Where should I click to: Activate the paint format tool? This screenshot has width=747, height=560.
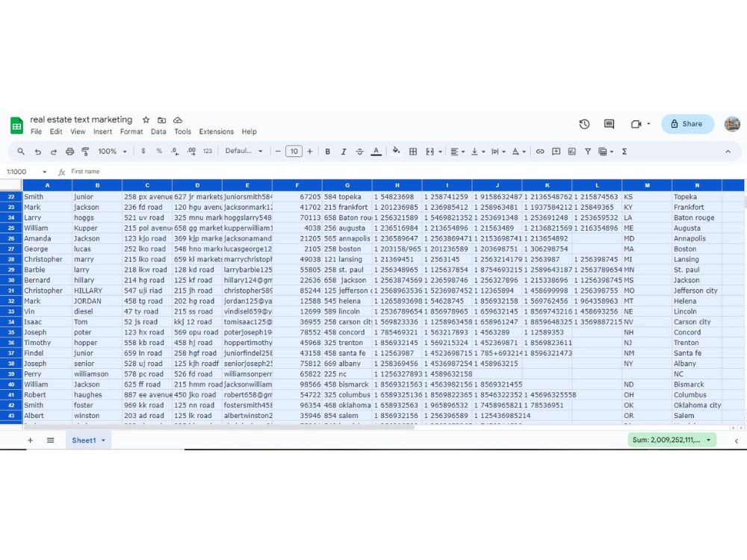pos(85,152)
